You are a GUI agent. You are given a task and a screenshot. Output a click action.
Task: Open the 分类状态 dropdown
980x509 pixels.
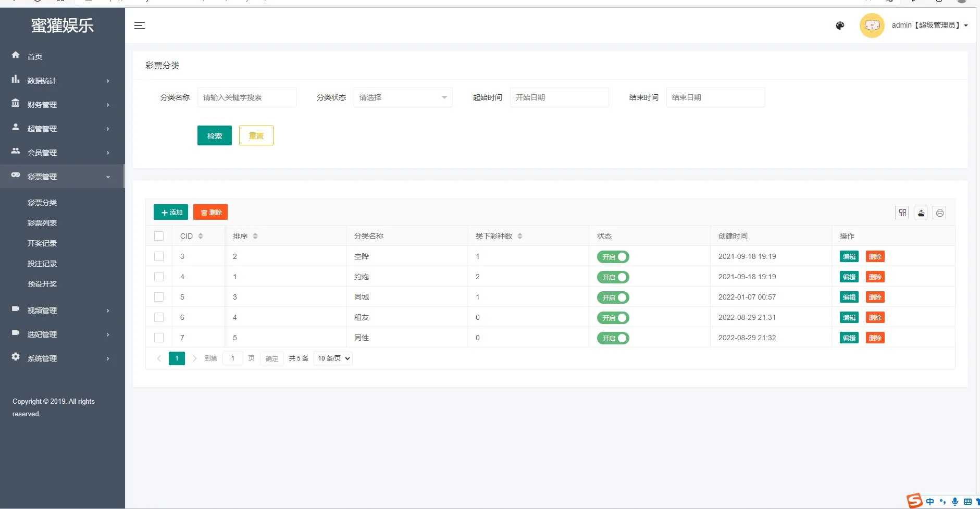(403, 97)
